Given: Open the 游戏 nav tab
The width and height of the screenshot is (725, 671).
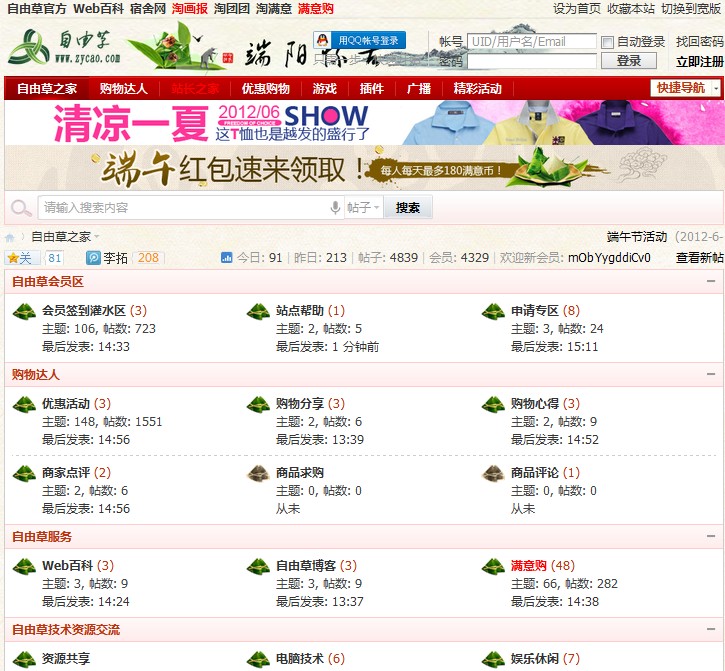Looking at the screenshot, I should (x=325, y=88).
